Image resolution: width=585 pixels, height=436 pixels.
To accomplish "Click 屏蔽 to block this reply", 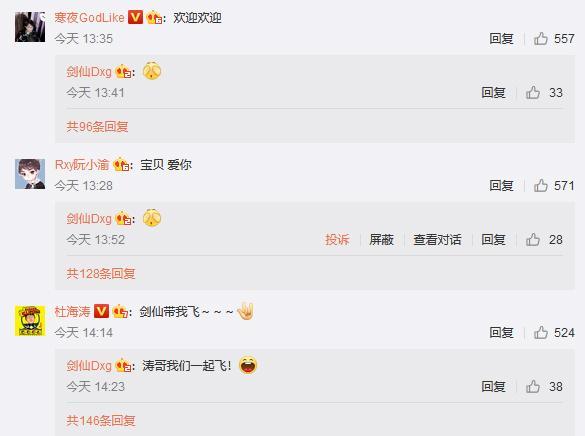I will (381, 239).
